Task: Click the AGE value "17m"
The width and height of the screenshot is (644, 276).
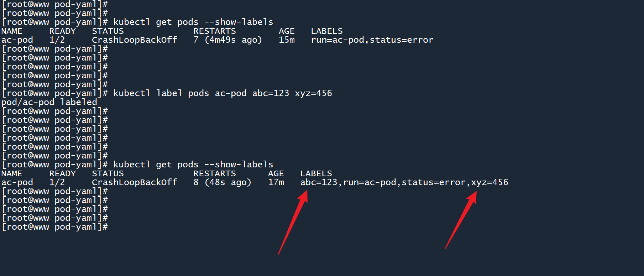Action: (276, 182)
